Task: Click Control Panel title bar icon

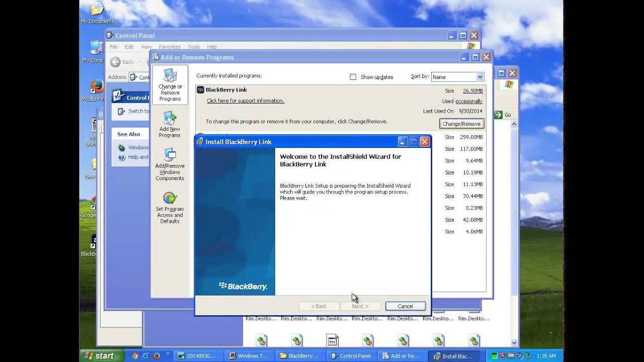Action: 110,36
